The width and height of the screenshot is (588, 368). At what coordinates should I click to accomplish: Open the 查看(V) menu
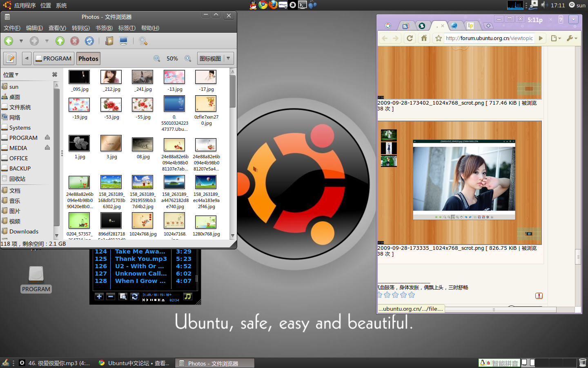pos(57,28)
